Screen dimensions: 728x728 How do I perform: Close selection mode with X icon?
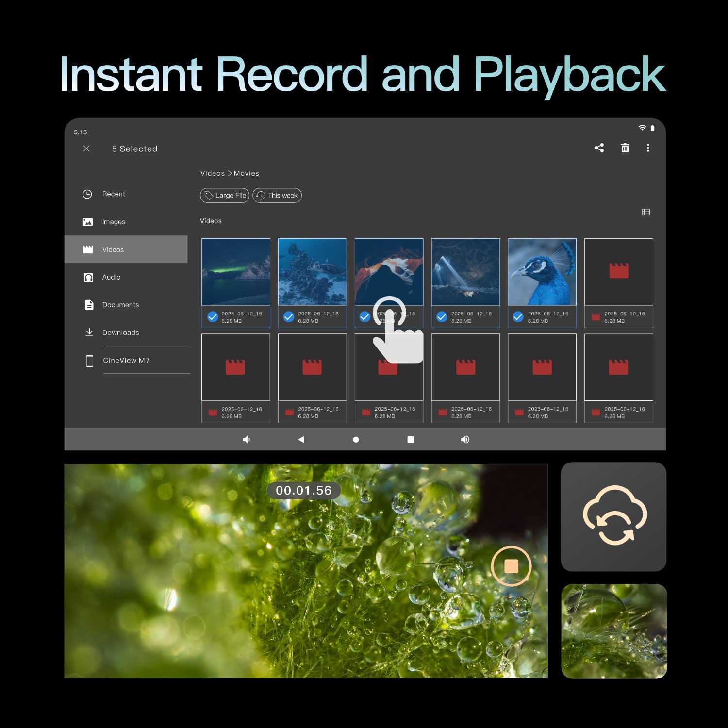click(86, 149)
